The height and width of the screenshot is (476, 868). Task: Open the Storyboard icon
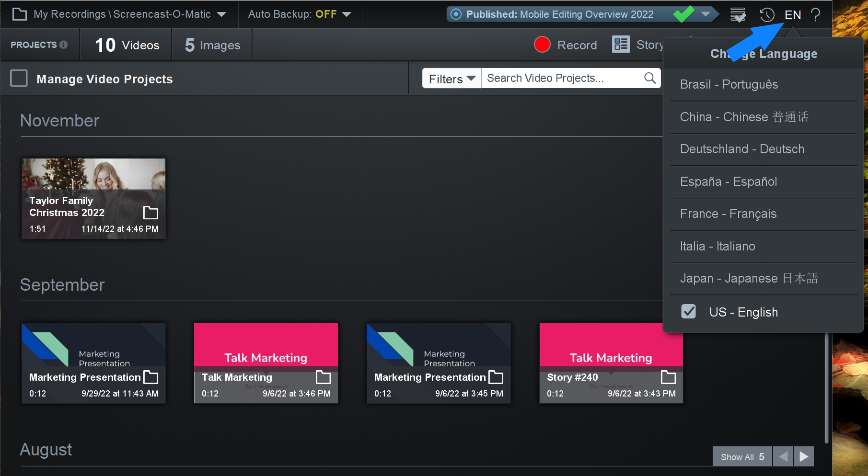click(x=621, y=45)
